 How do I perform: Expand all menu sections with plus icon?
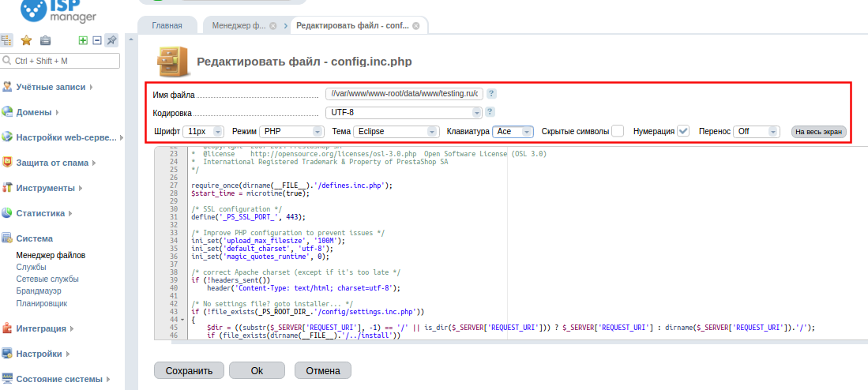pyautogui.click(x=83, y=40)
